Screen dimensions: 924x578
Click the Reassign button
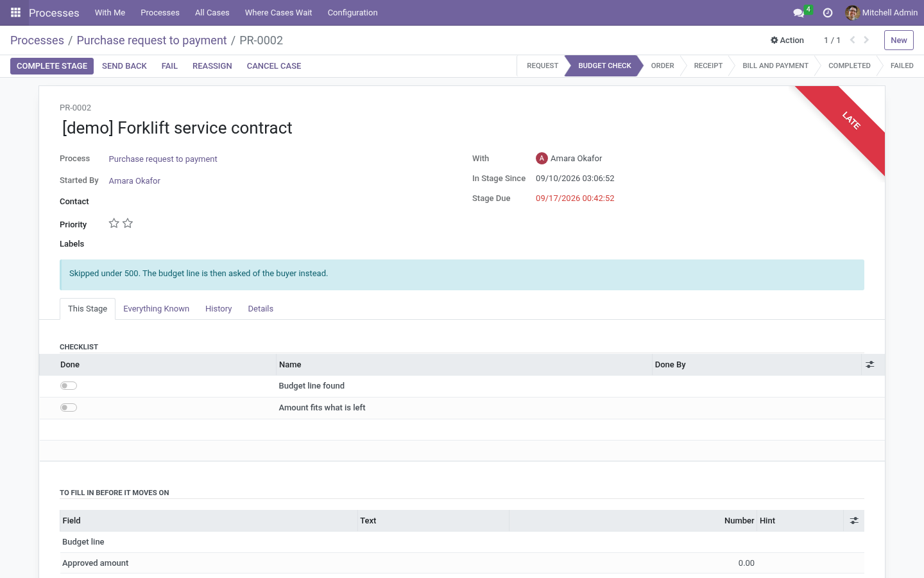(x=212, y=66)
